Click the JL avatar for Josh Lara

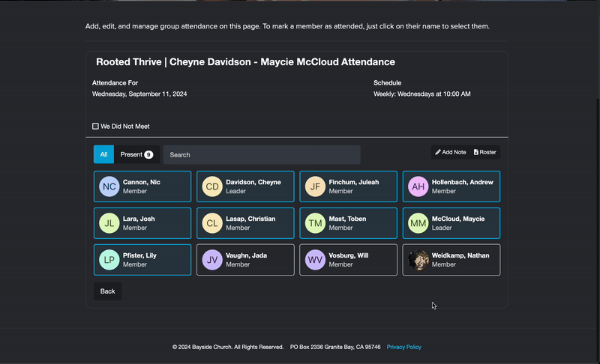pyautogui.click(x=109, y=223)
